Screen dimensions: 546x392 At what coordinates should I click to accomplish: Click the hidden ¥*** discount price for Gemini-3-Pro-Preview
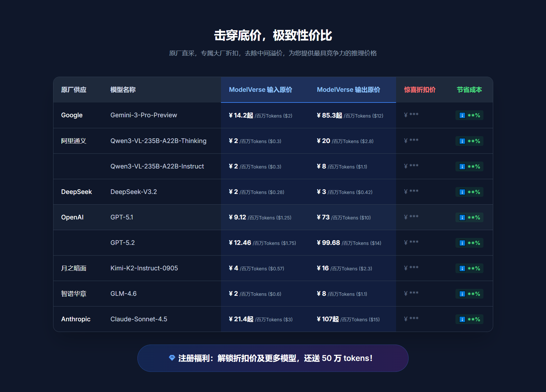click(411, 115)
